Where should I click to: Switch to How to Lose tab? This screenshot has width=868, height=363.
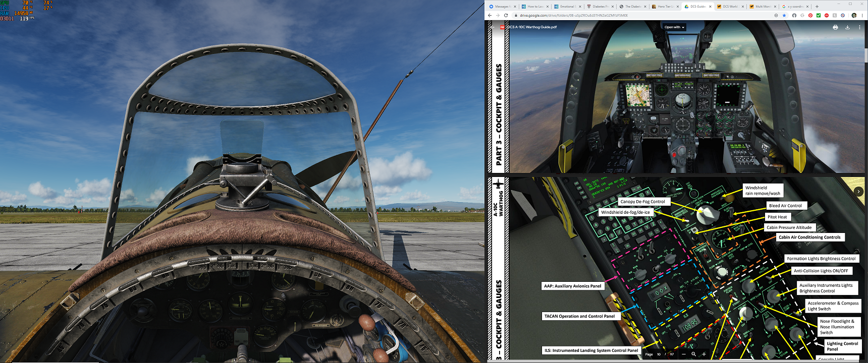point(535,7)
